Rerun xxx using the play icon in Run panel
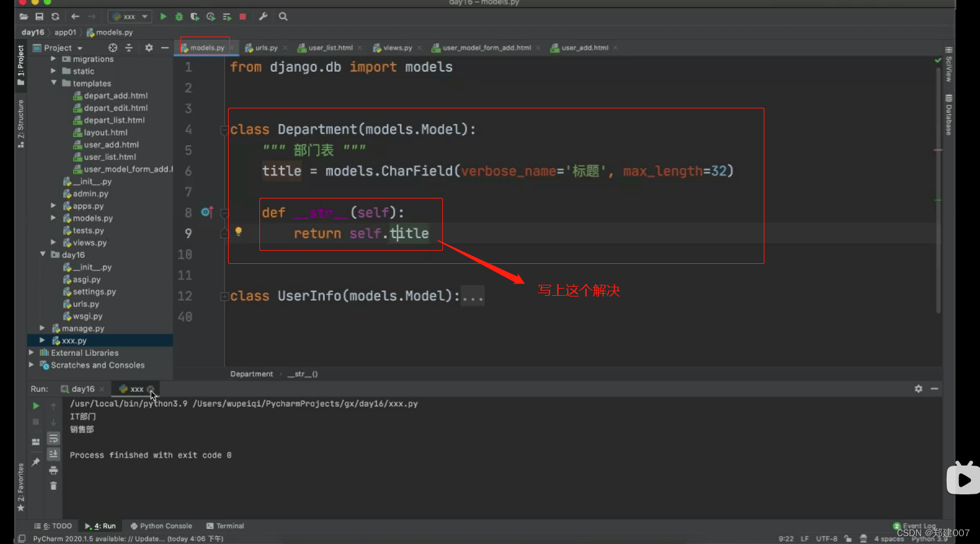 36,406
